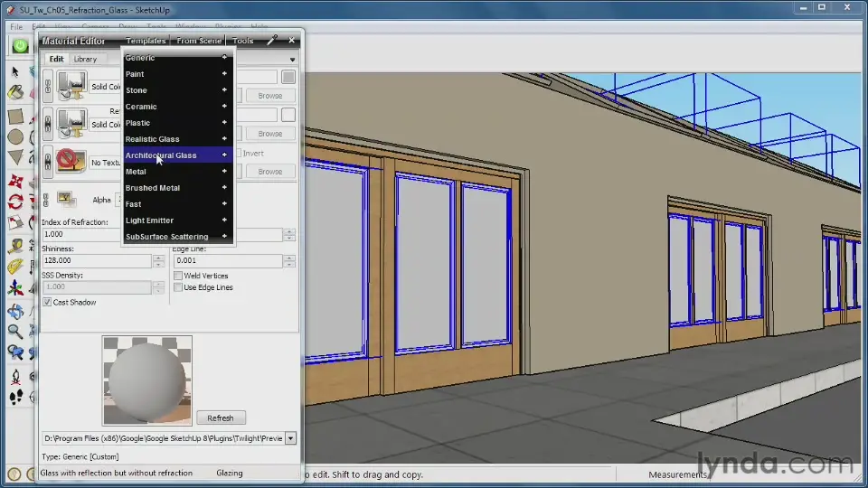Click the Edge Line stepper arrows
Image resolution: width=868 pixels, height=488 pixels.
click(289, 260)
